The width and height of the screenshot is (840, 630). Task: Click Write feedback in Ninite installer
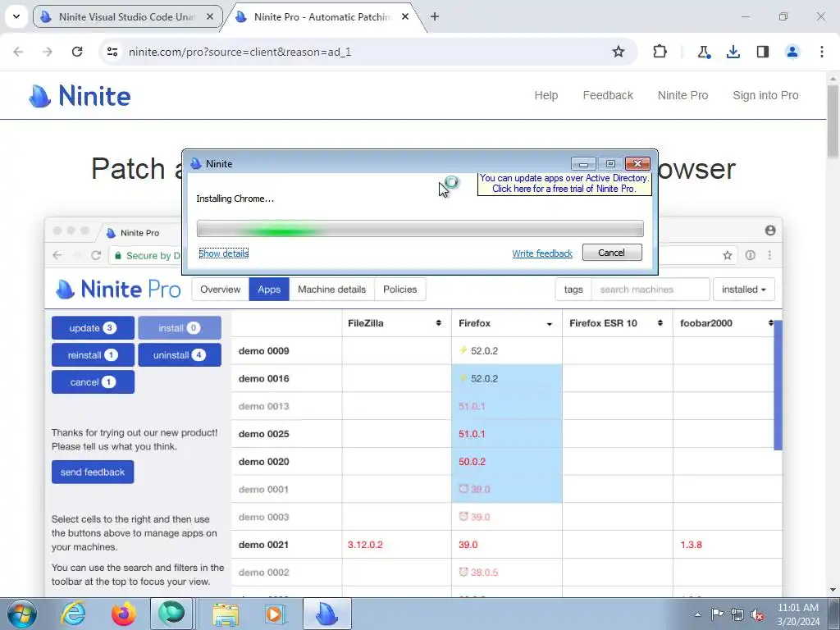[x=542, y=253]
